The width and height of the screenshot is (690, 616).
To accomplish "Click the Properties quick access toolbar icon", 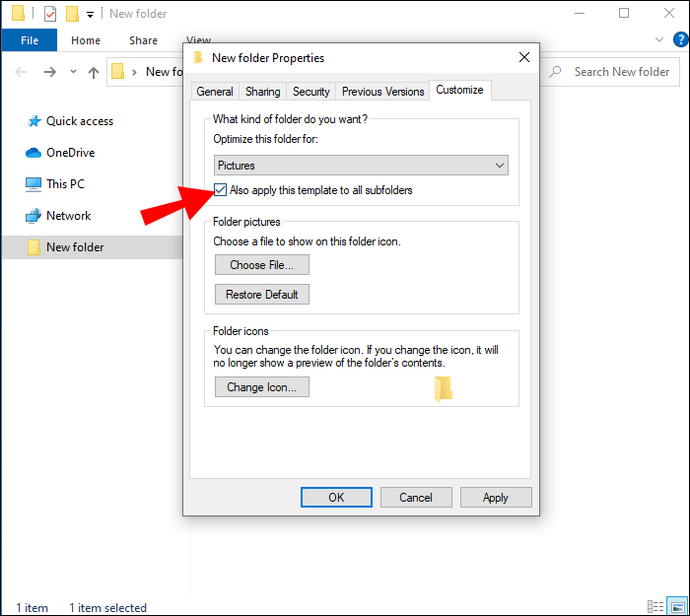I will tap(50, 14).
